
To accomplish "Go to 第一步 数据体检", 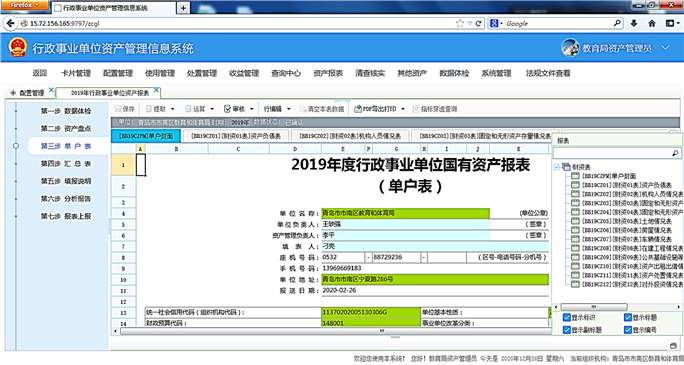I will tap(66, 111).
